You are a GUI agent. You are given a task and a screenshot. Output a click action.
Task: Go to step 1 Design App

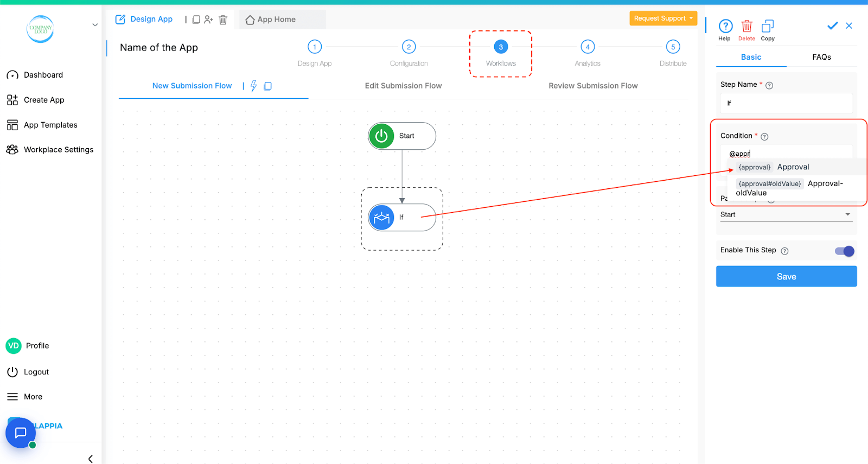(x=315, y=53)
